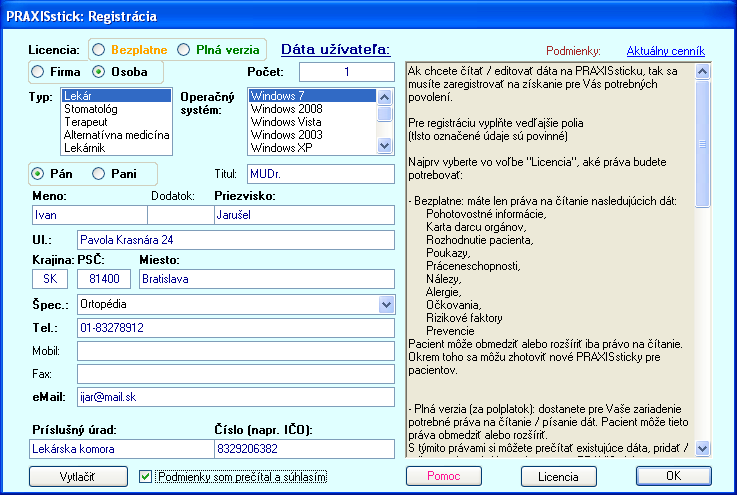The height and width of the screenshot is (495, 737).
Task: Click the Pomoc button
Action: 444,476
